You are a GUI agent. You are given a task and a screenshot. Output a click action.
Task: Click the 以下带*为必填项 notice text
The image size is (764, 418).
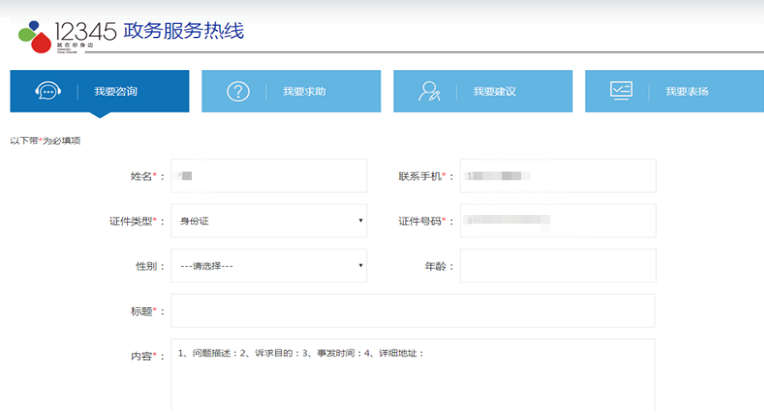point(45,141)
